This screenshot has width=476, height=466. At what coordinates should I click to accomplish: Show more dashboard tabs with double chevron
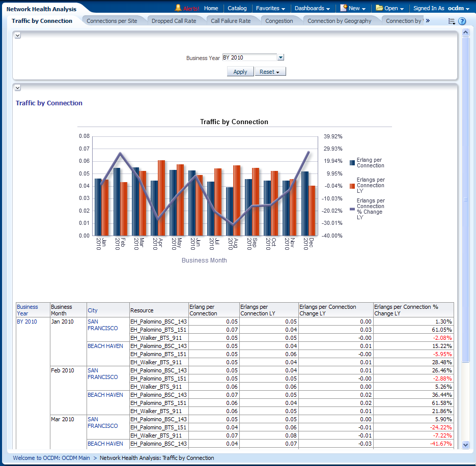click(428, 21)
